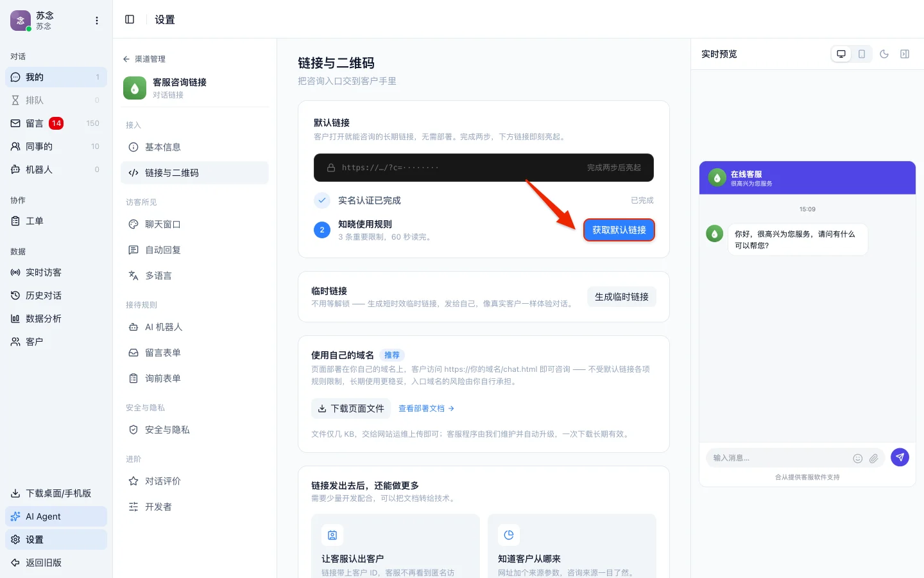Click 合从提供客服软件支持 footer text
This screenshot has width=924, height=578.
pos(807,477)
